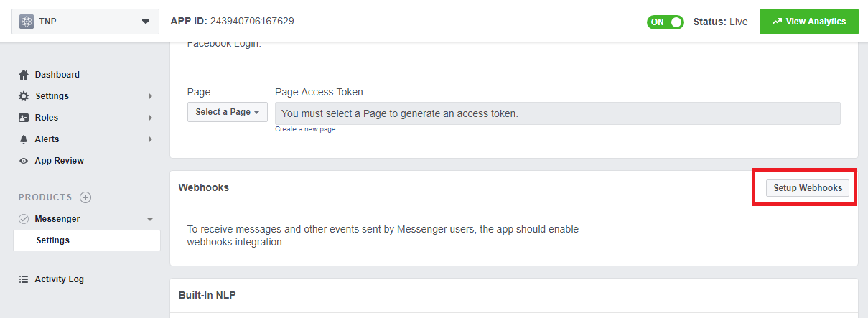
Task: Follow the Create a new page link
Action: [305, 129]
